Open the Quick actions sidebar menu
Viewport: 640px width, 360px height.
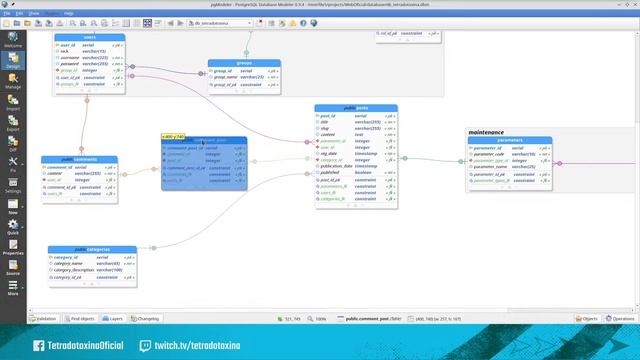13,227
